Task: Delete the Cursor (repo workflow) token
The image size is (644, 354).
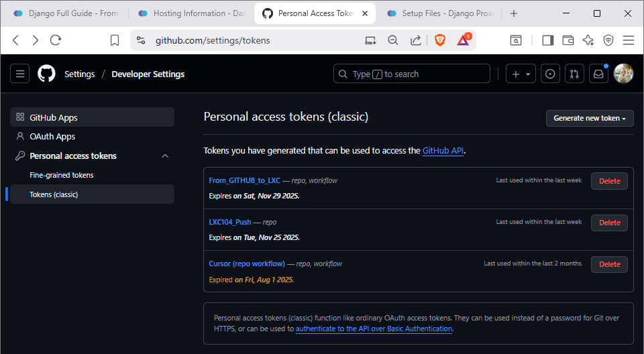Action: (x=610, y=264)
